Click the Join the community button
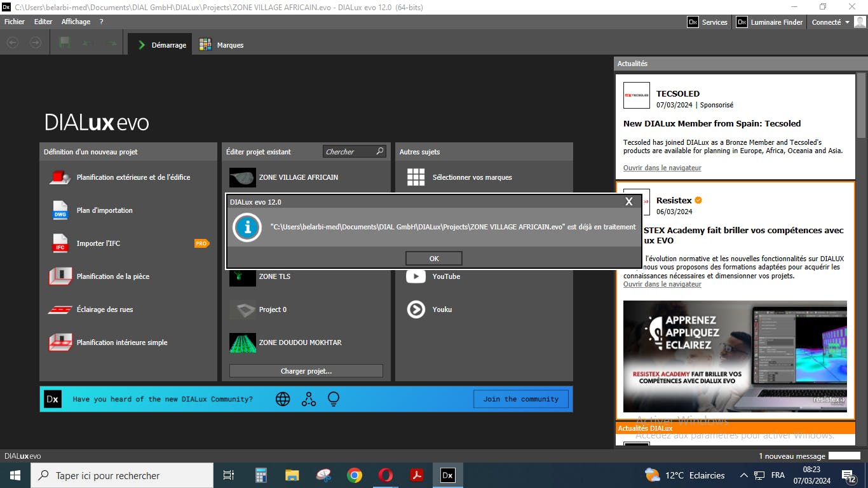 (521, 399)
